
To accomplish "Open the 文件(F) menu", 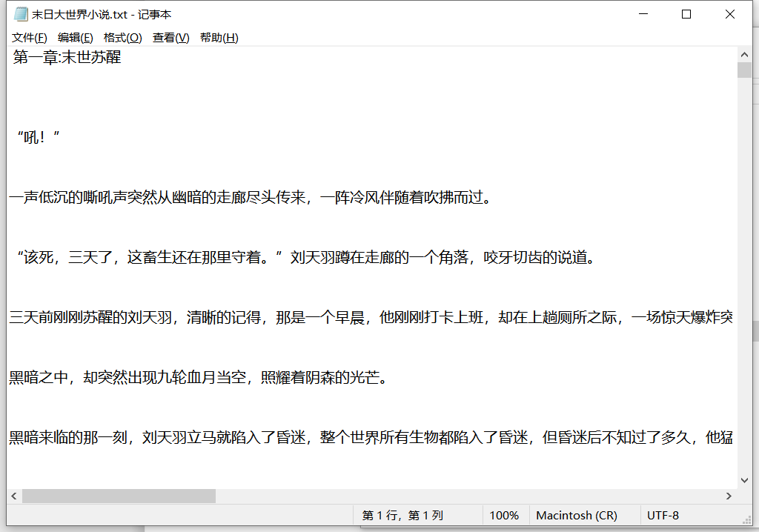I will (x=29, y=38).
